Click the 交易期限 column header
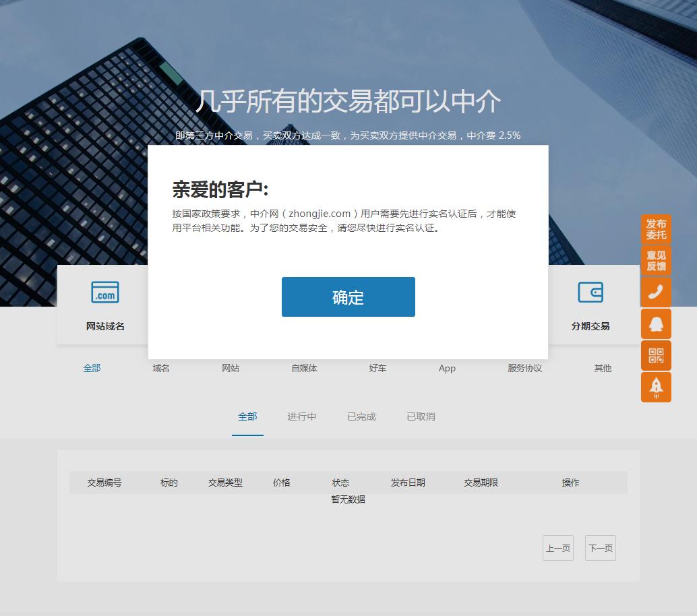697x616 pixels. pyautogui.click(x=481, y=483)
